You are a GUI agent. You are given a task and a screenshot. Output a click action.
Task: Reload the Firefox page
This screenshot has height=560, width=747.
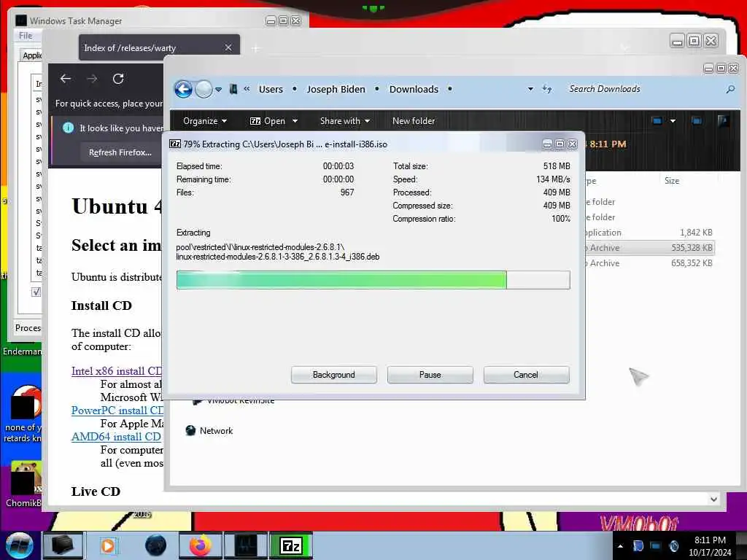coord(118,79)
